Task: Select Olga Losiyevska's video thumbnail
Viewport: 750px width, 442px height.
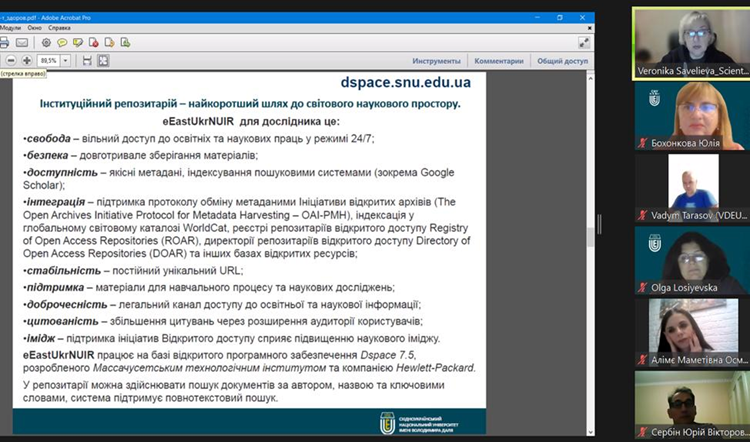Action: pyautogui.click(x=691, y=257)
